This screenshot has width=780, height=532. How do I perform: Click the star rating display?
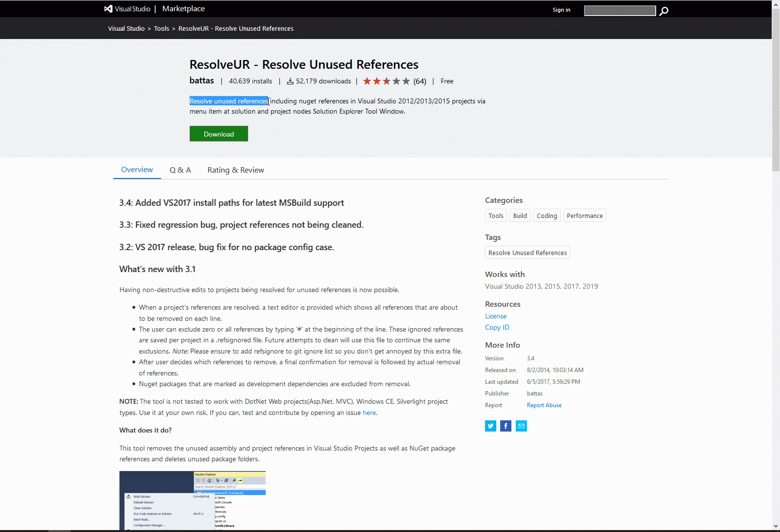click(x=387, y=81)
